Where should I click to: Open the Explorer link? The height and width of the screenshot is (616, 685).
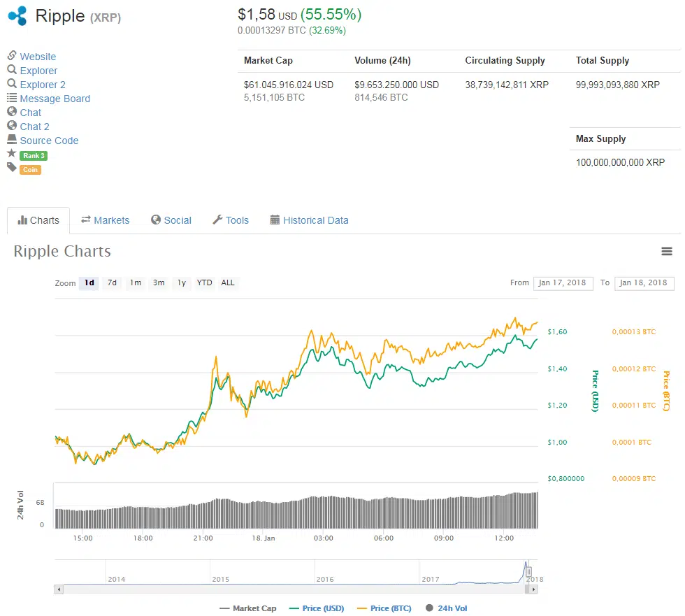[38, 71]
